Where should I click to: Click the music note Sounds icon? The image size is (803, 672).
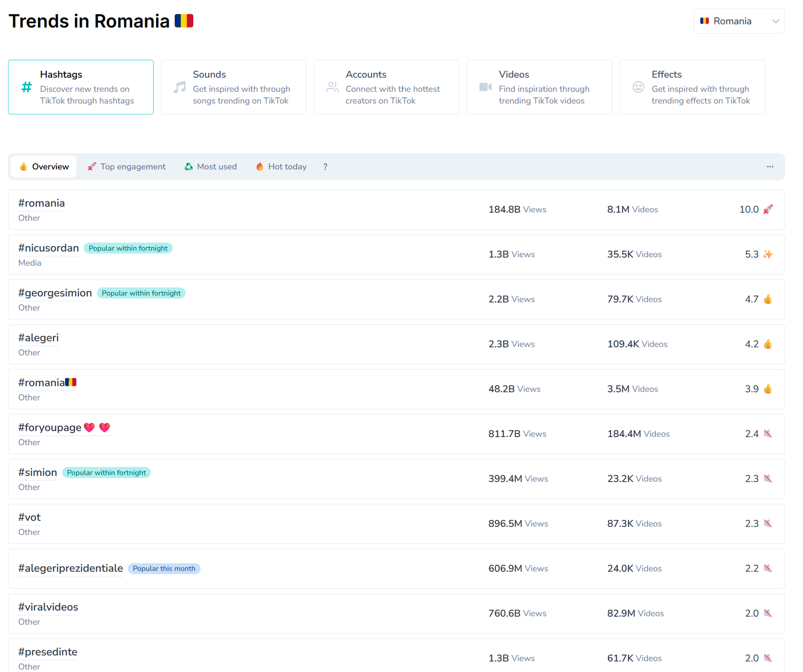click(x=179, y=87)
